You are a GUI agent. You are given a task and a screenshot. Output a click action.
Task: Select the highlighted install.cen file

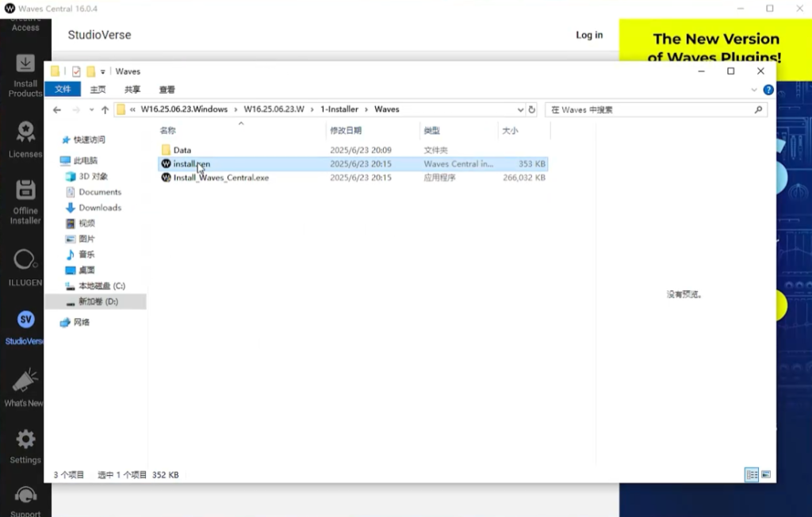(x=353, y=163)
